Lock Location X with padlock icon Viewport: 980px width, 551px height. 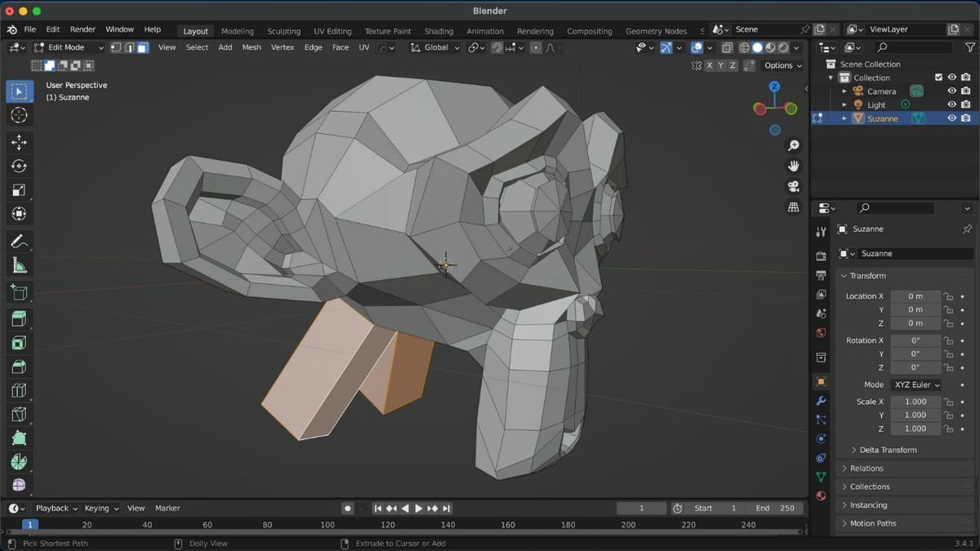click(x=948, y=296)
